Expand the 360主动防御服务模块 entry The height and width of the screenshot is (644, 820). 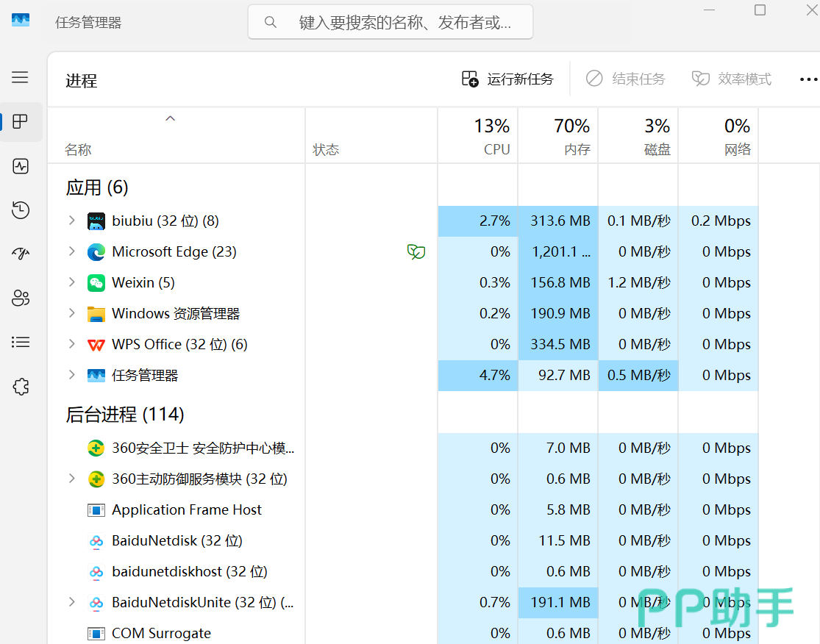pos(71,479)
